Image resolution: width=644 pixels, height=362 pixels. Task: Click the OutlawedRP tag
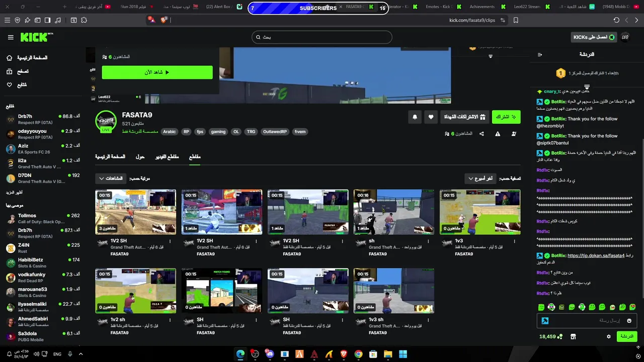click(x=275, y=132)
